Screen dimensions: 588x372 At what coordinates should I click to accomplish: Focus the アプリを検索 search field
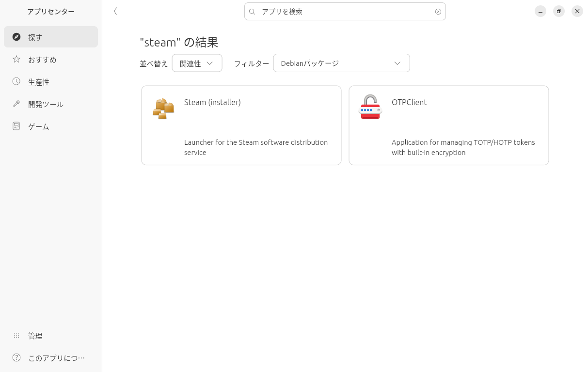[x=345, y=12]
